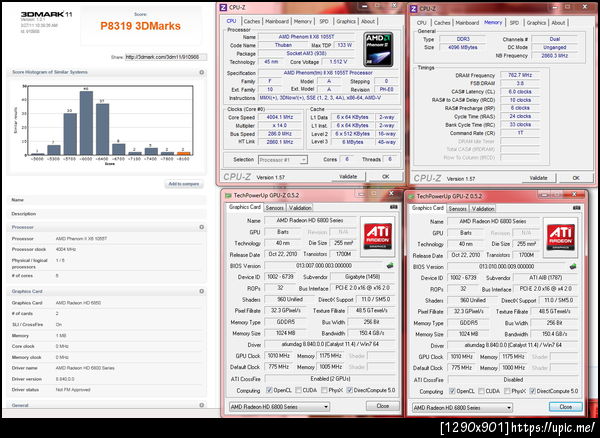Click Close in the CrossFire-enabled GPU-Z window
Screen dimensions: 600x438
383,406
